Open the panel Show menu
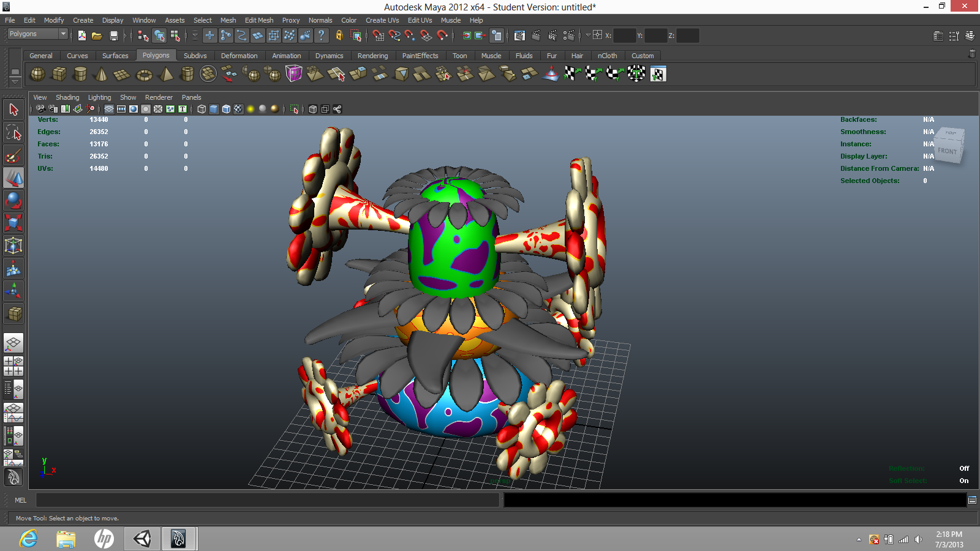Viewport: 980px width, 551px height. click(128, 97)
